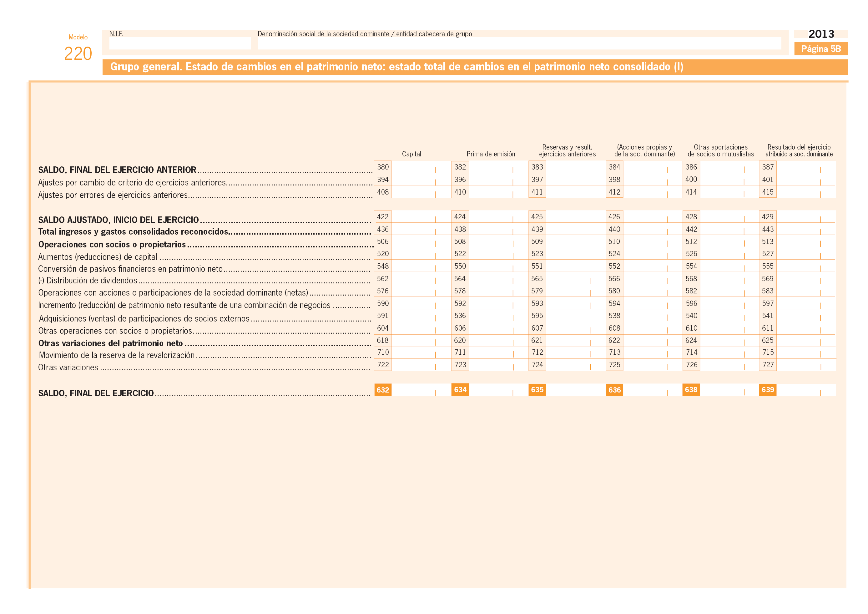868x614 pixels.
Task: Click field 610 in otras operaciones row
Action: [x=729, y=328]
